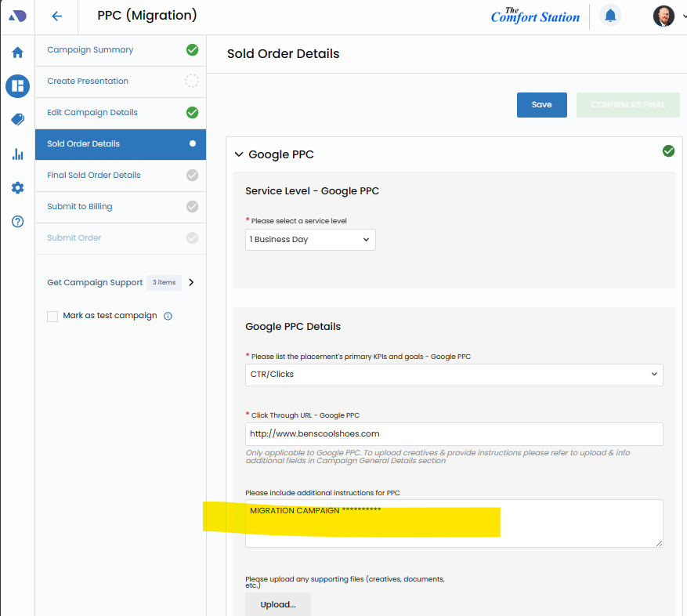This screenshot has width=687, height=616.
Task: Open the dashboard layout icon
Action: coord(17,86)
